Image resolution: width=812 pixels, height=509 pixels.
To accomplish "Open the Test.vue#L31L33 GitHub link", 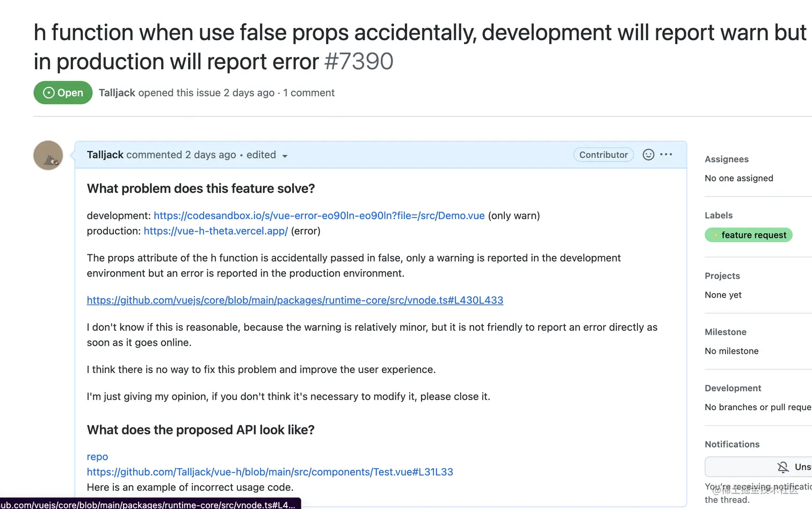I will tap(270, 472).
